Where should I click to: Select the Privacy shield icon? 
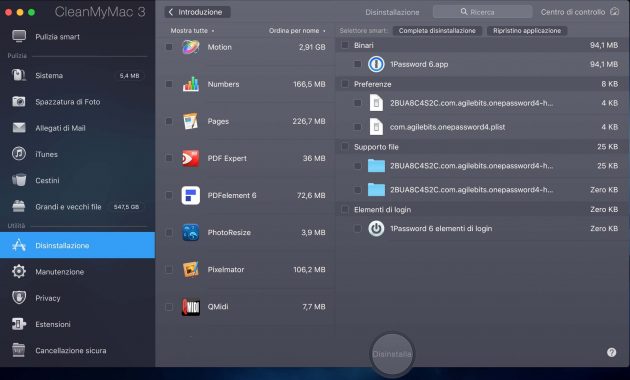[x=19, y=298]
